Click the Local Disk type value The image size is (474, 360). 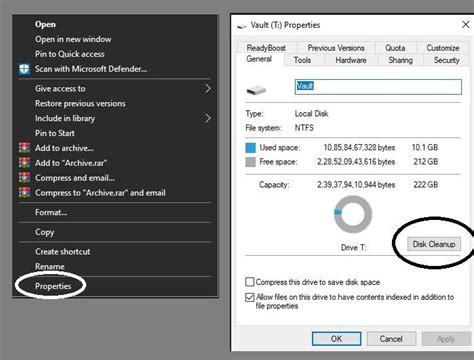pyautogui.click(x=311, y=114)
